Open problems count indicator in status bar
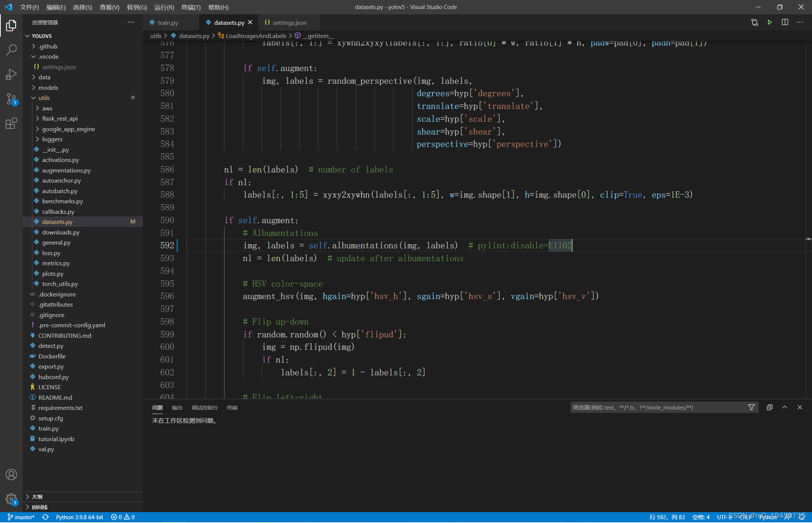 123,517
